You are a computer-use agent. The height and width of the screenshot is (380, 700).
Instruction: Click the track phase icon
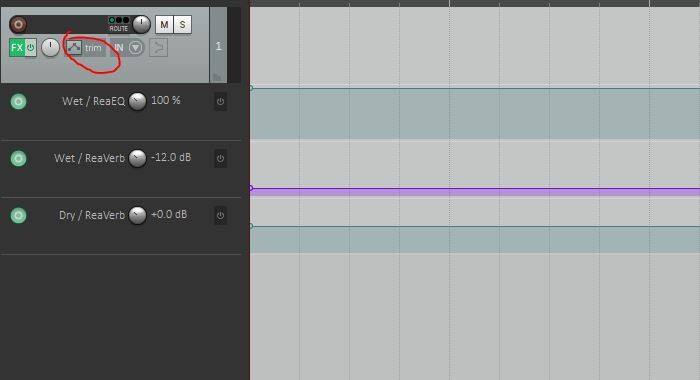click(158, 47)
